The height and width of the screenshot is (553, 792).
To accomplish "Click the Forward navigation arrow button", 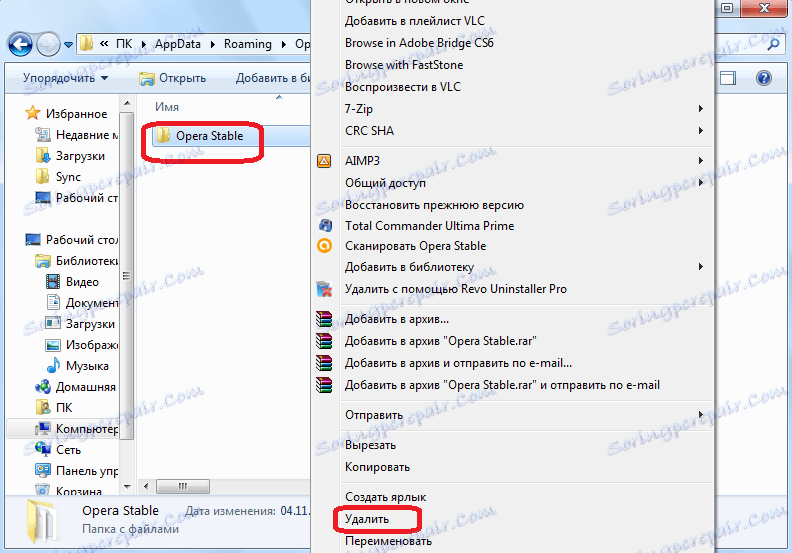I will (x=49, y=44).
